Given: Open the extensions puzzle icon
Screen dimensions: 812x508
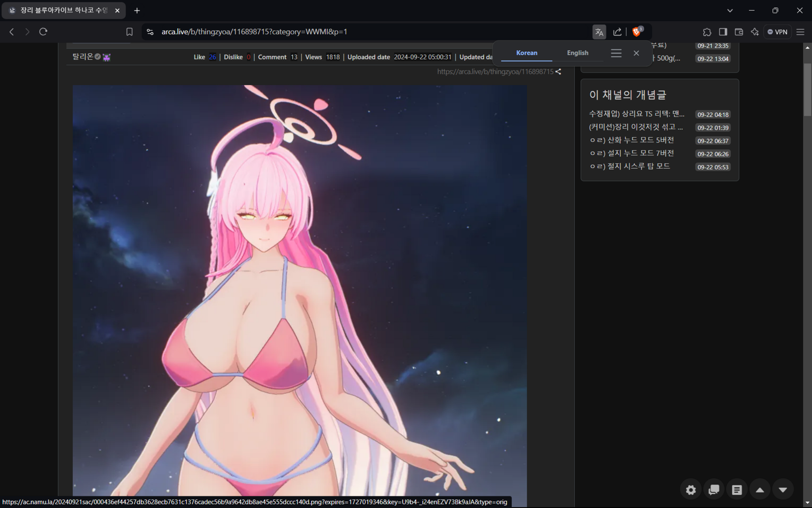Looking at the screenshot, I should [707, 32].
